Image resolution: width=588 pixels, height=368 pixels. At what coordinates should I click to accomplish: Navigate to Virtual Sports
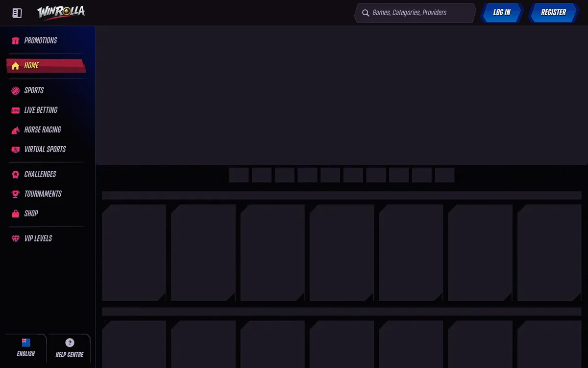click(46, 150)
